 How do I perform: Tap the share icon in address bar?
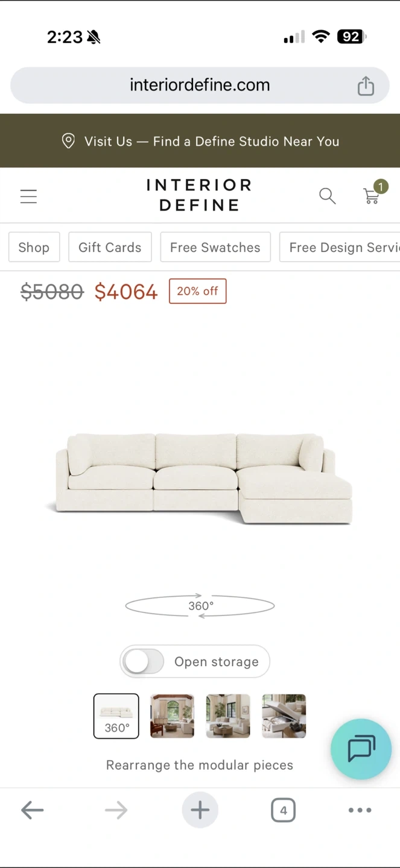366,86
